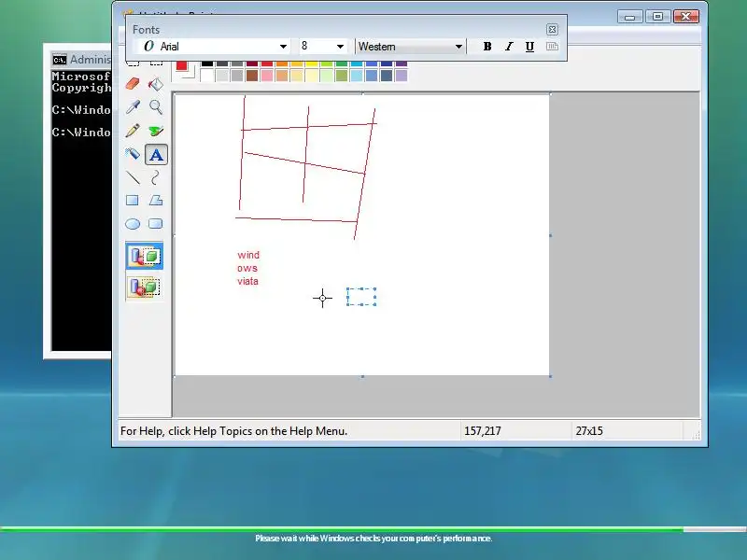Viewport: 747px width, 560px height.
Task: Enable the transparent background option (lower cube icon)
Action: 145,287
